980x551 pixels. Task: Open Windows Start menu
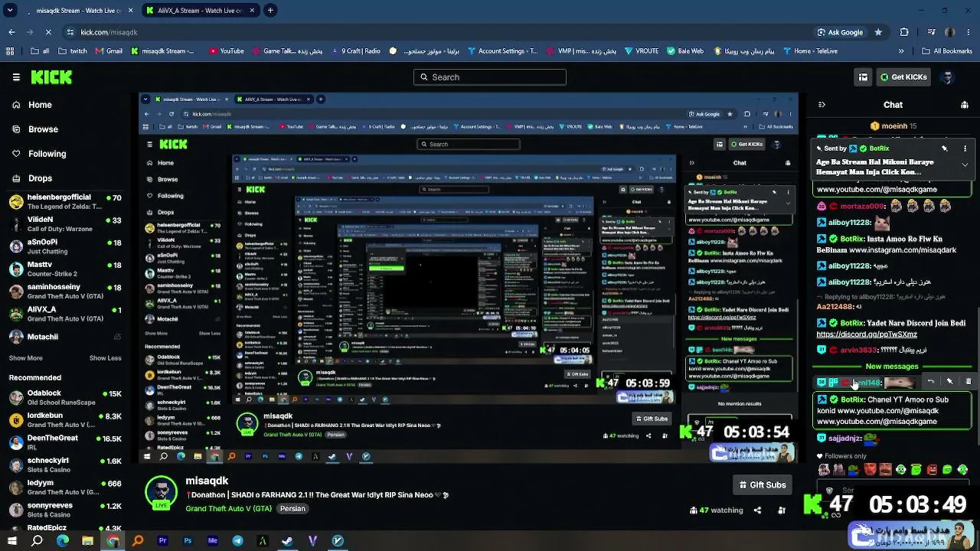click(11, 541)
